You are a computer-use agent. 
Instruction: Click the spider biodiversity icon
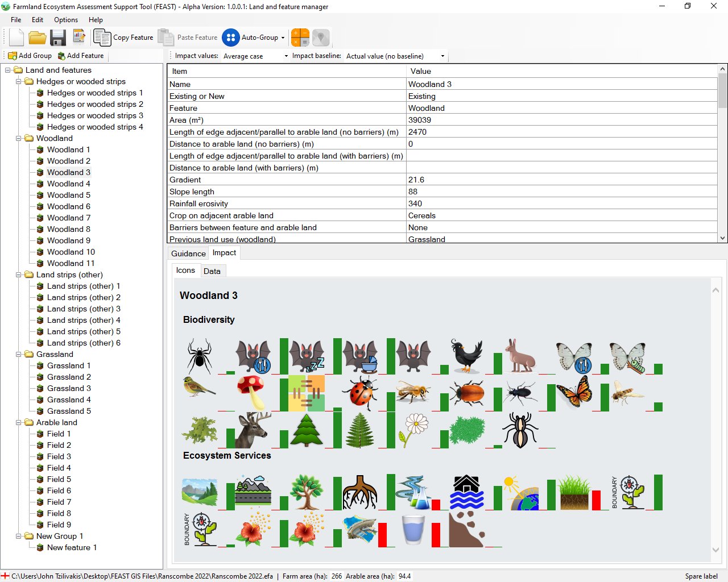[x=200, y=356]
